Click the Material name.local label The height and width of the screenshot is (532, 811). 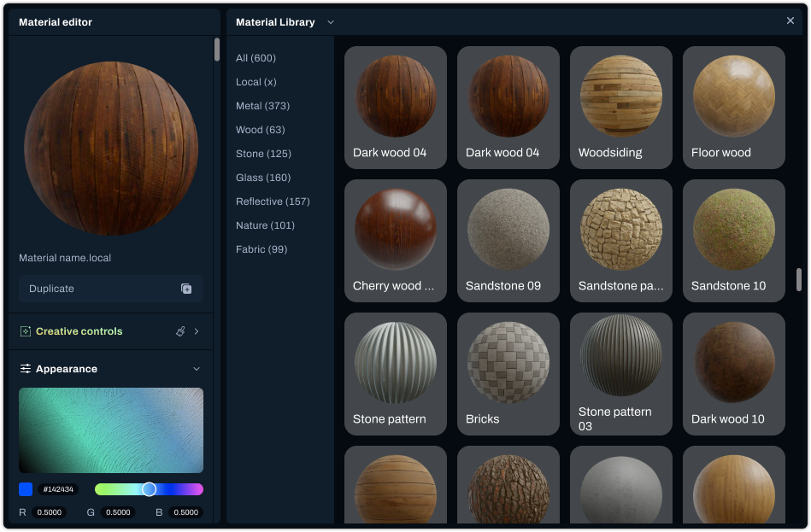coord(65,258)
